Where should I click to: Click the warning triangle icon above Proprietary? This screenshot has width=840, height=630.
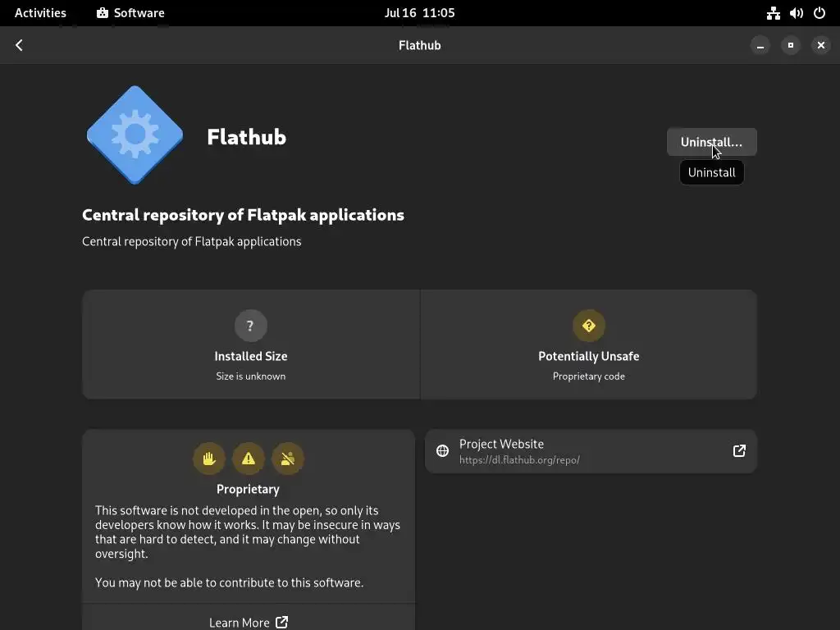[x=248, y=459]
